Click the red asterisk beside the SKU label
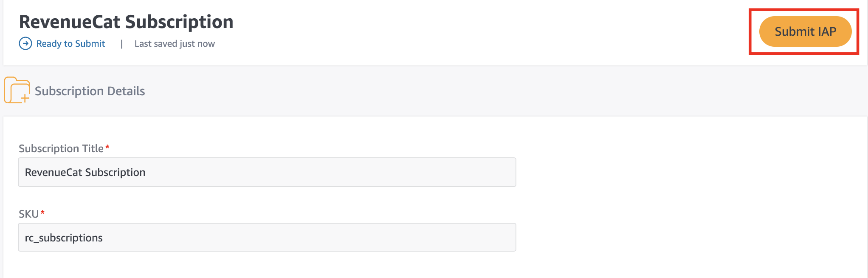Image resolution: width=868 pixels, height=278 pixels. point(42,213)
